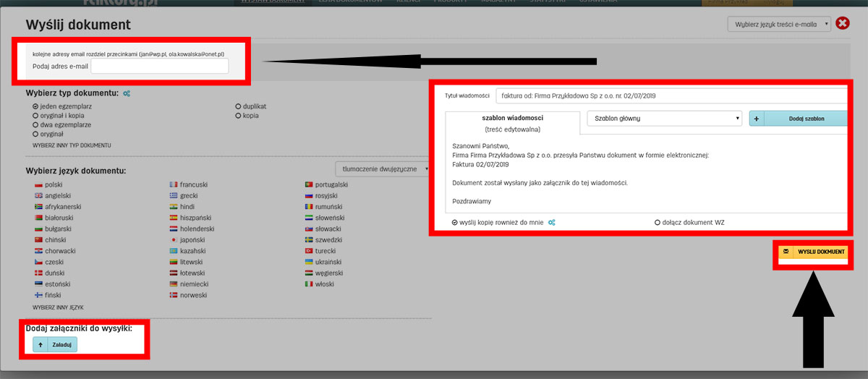868x379 pixels.
Task: Expand tłumaczenie dwujęzyczne dropdown
Action: [382, 169]
